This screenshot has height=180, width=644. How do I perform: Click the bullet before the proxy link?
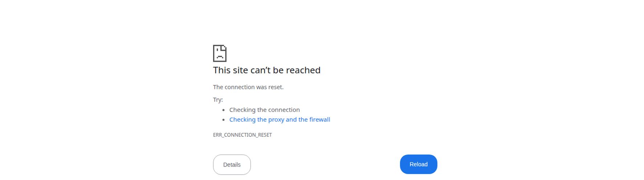tap(224, 120)
